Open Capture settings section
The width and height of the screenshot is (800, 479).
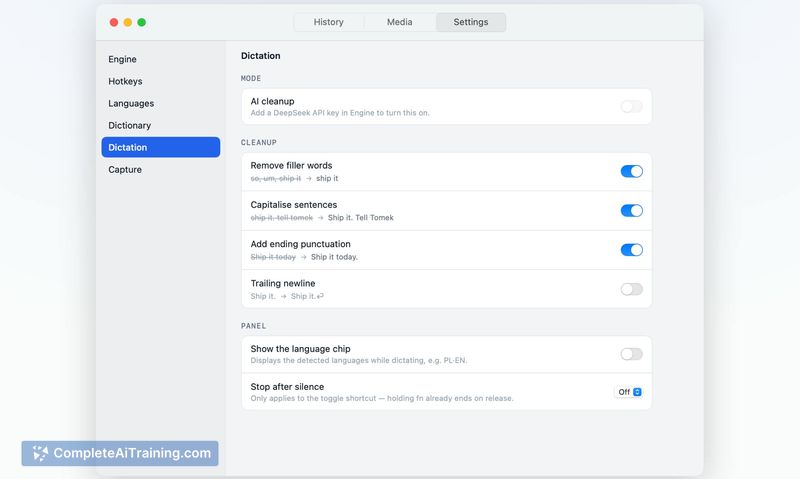161,169
